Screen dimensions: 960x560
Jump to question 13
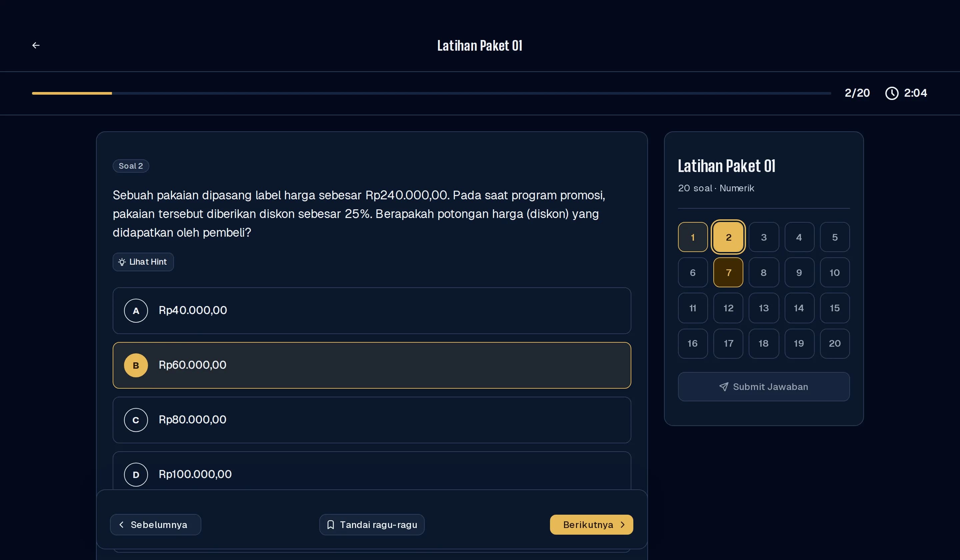point(763,308)
